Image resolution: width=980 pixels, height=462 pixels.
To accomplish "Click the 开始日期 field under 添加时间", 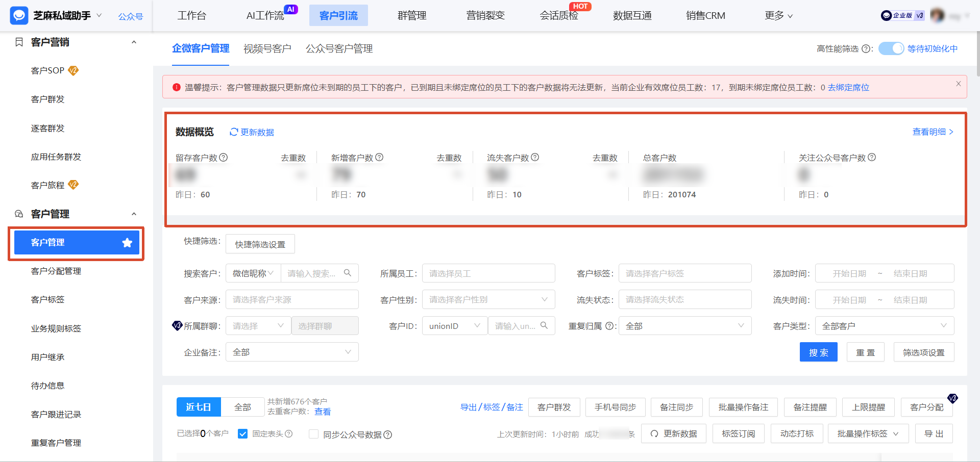I will point(849,273).
